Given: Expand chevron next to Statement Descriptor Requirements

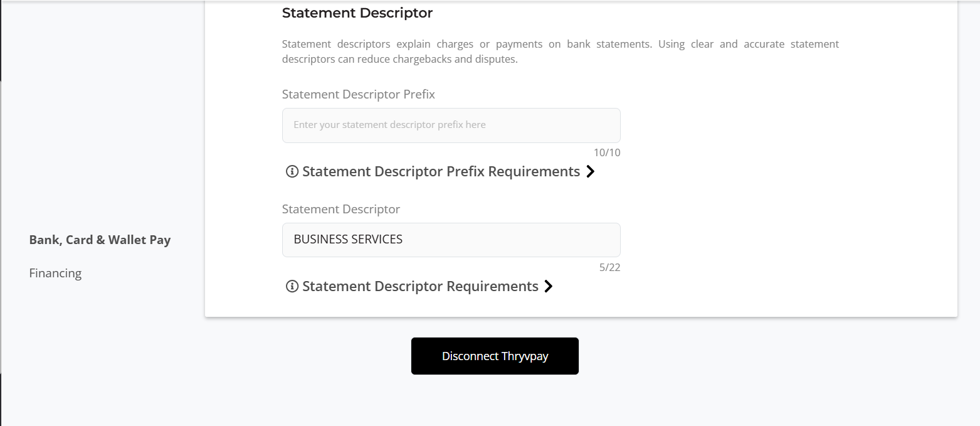Looking at the screenshot, I should (x=549, y=286).
